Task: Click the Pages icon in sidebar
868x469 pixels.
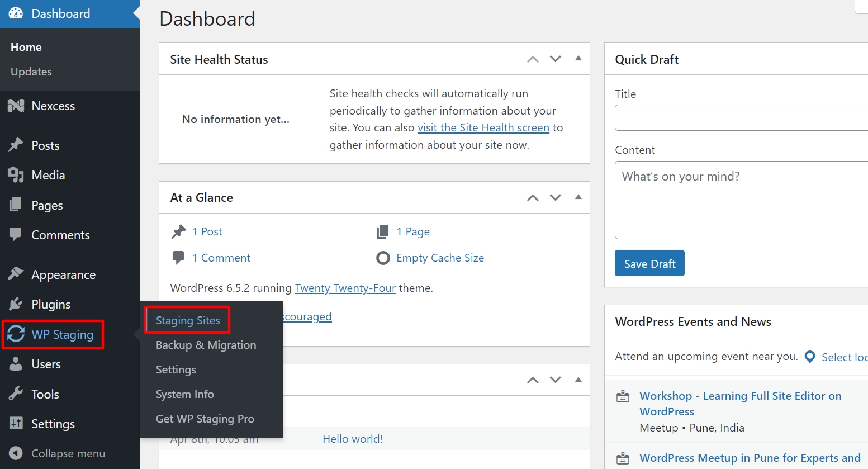Action: click(x=16, y=205)
